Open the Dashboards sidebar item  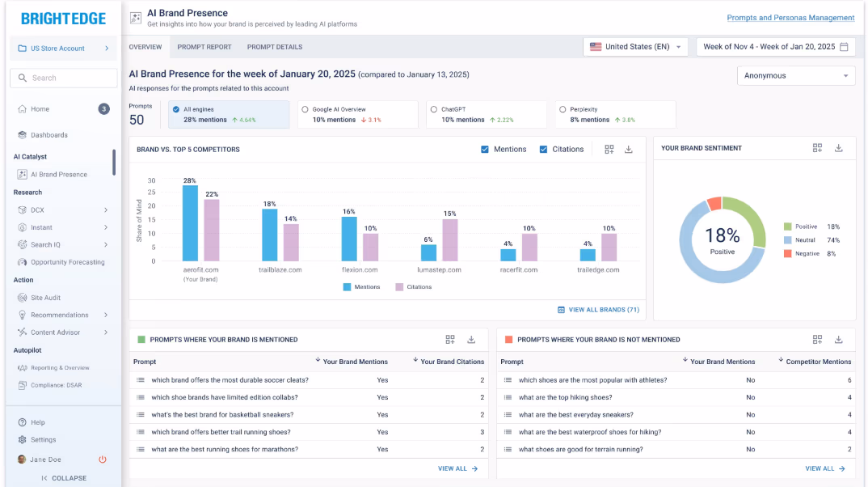point(49,135)
